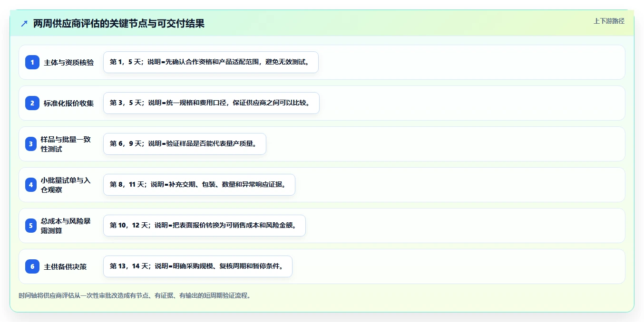Select the 主供备供决策 step label

66,266
